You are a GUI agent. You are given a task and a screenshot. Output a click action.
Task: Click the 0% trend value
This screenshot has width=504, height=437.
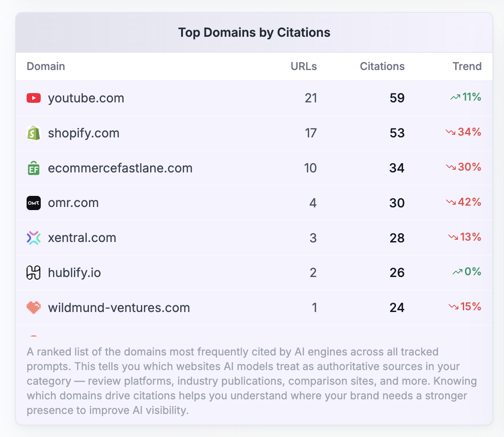(x=473, y=272)
